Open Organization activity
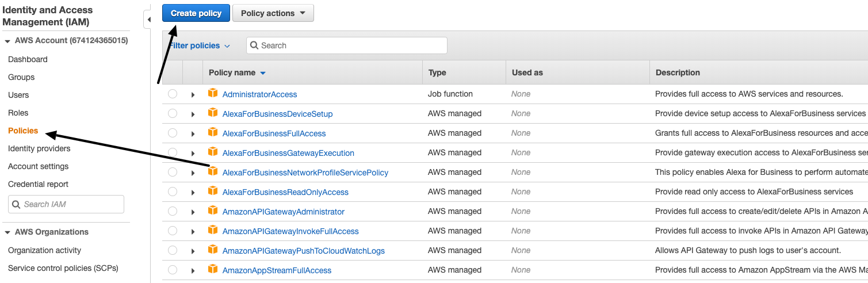The height and width of the screenshot is (283, 868). (x=45, y=250)
